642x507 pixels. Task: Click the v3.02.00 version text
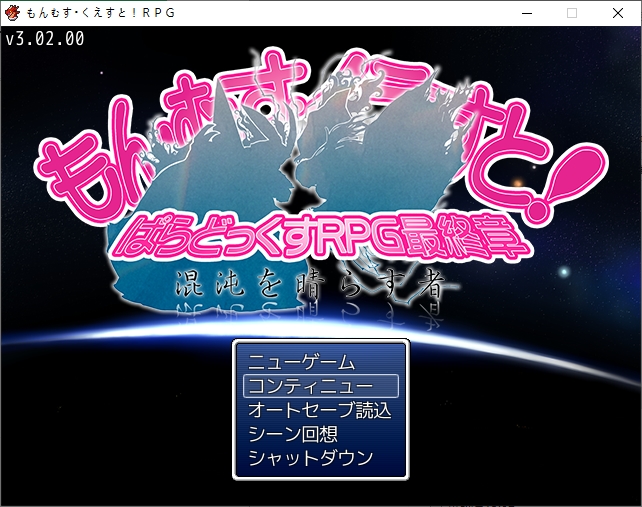45,39
